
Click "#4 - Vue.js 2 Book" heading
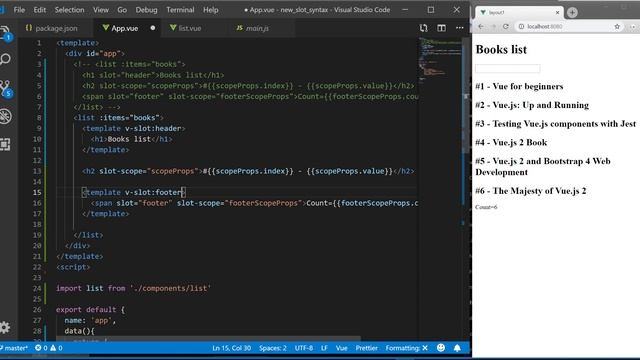coord(511,142)
